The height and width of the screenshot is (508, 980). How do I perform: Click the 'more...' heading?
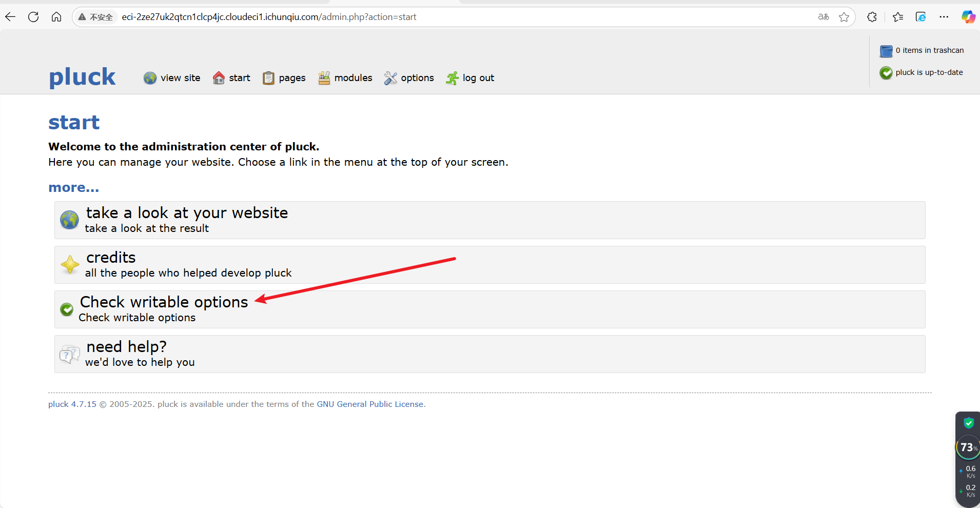(74, 187)
